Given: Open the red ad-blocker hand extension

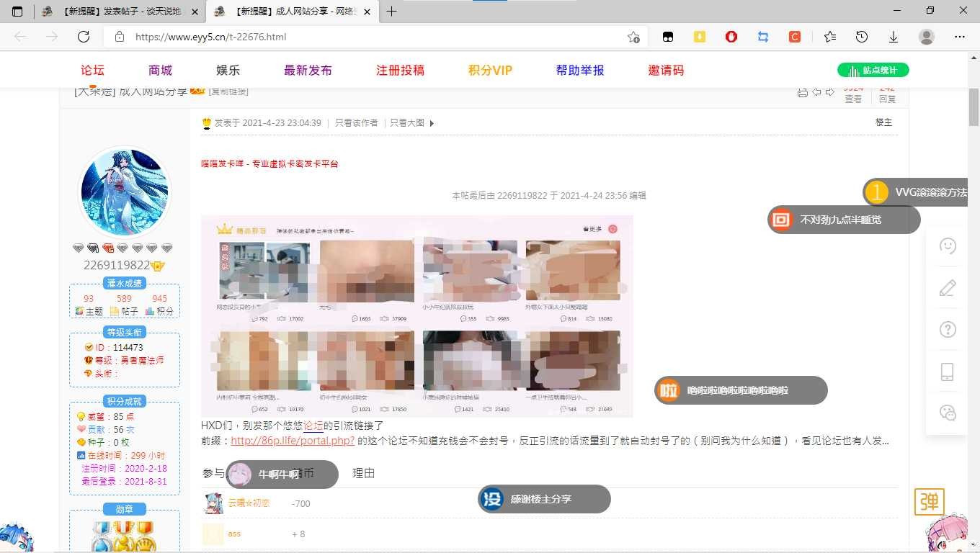Looking at the screenshot, I should pos(731,37).
